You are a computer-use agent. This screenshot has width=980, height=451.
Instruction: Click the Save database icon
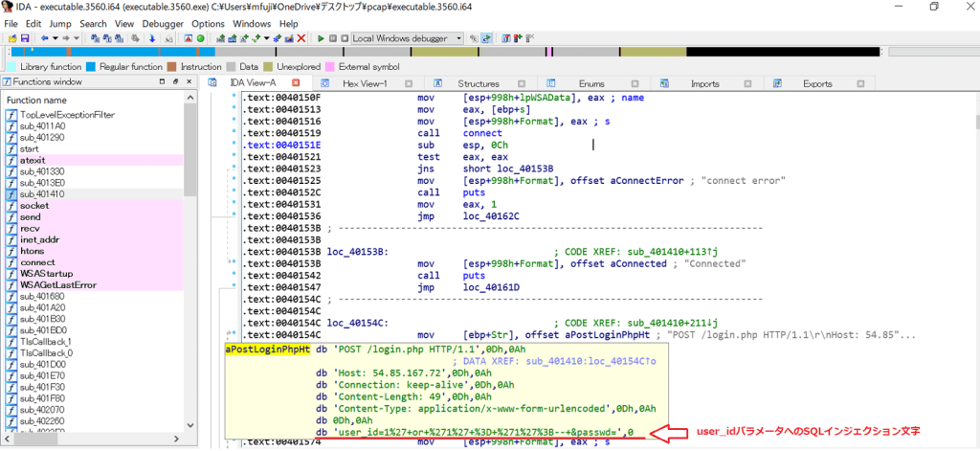24,38
